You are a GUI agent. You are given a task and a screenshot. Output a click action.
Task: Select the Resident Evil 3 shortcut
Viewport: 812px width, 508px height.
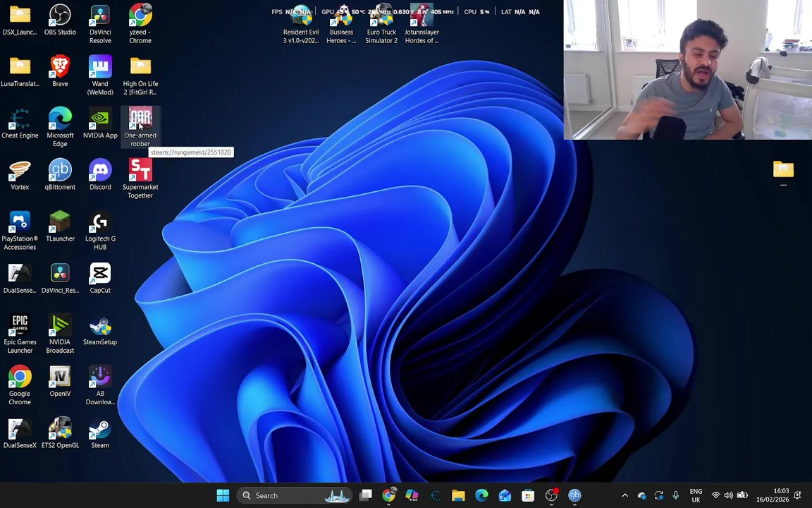301,25
